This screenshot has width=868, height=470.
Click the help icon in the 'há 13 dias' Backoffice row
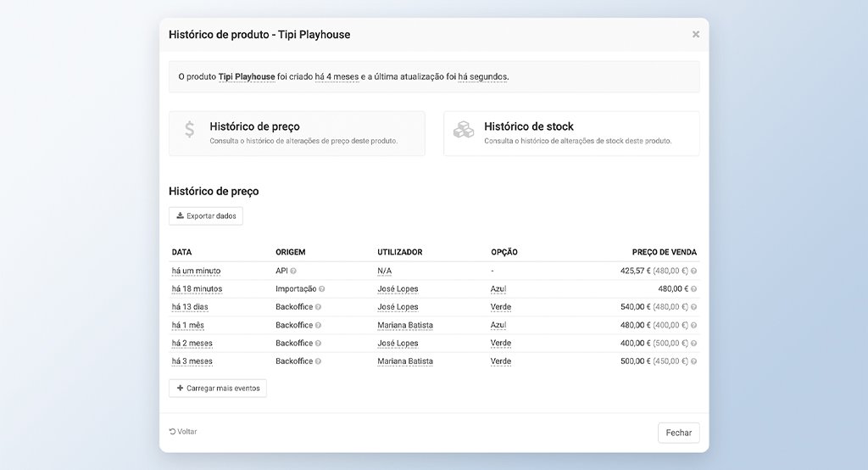point(319,307)
